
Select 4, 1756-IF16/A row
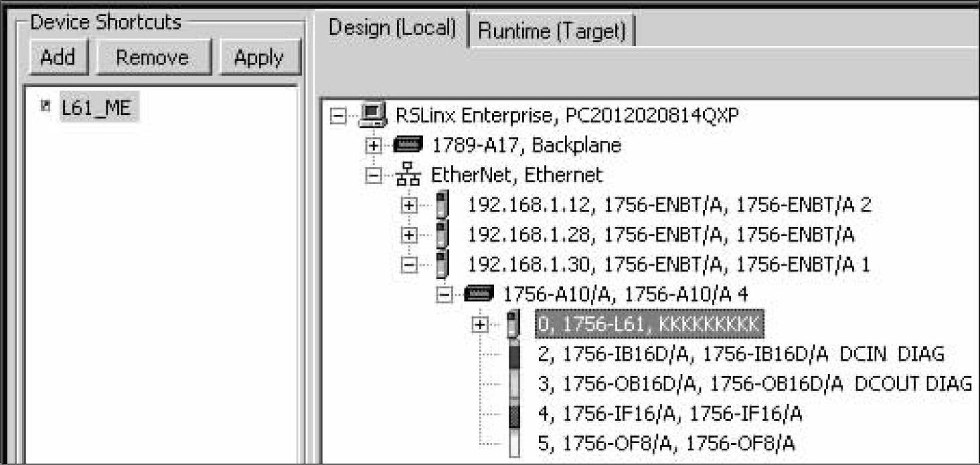pos(671,413)
